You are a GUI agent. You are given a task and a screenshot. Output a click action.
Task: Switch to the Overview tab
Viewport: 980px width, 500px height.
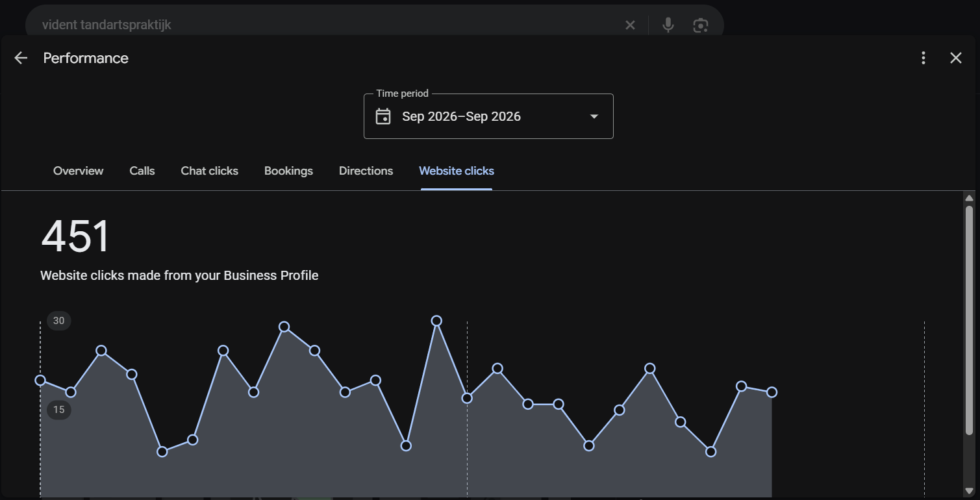click(78, 171)
